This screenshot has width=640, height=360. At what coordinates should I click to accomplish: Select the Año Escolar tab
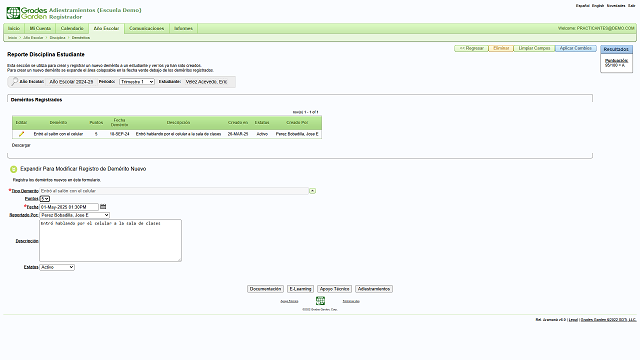(106, 29)
